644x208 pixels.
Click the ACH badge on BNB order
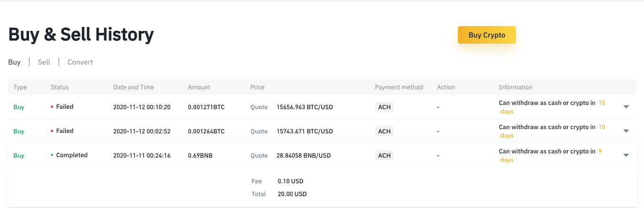(384, 155)
